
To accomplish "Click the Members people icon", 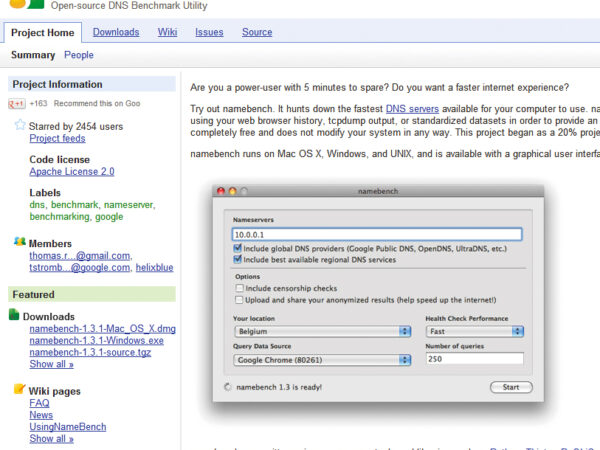I will click(19, 242).
